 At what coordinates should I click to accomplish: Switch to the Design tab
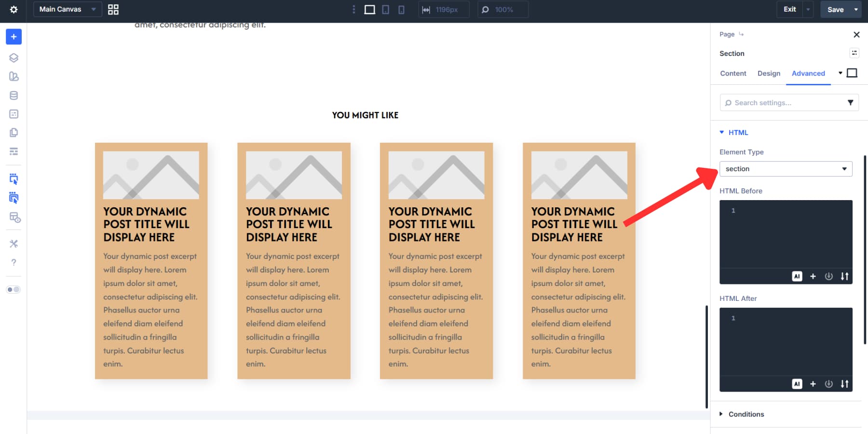769,73
